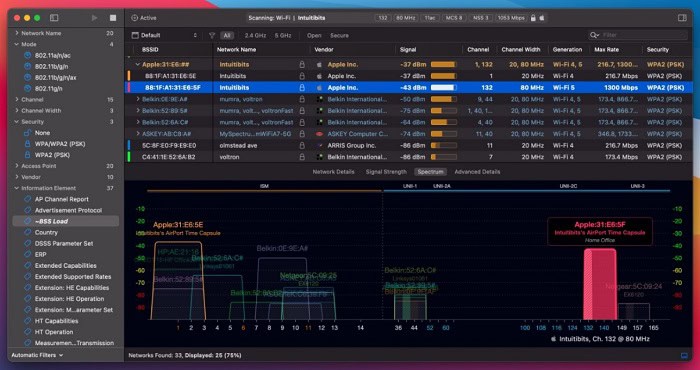Click the open lock icon beside None
The width and height of the screenshot is (700, 370).
pos(28,133)
